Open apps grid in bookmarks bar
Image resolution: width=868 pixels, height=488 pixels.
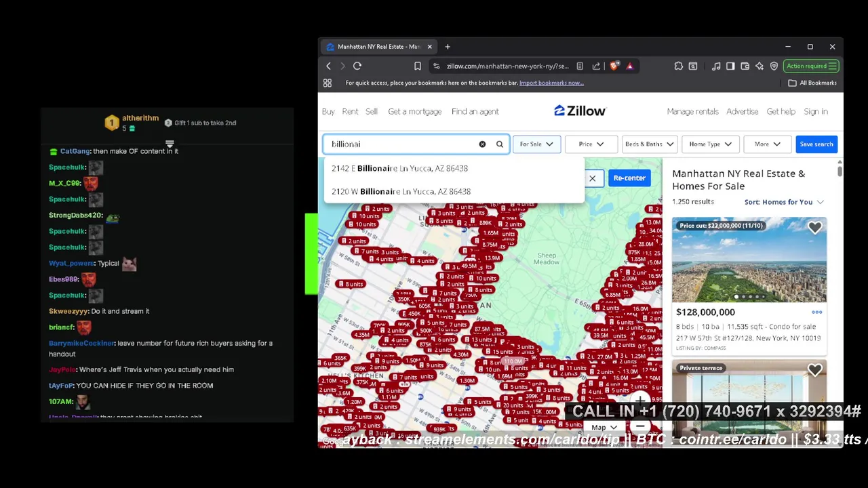click(x=328, y=83)
